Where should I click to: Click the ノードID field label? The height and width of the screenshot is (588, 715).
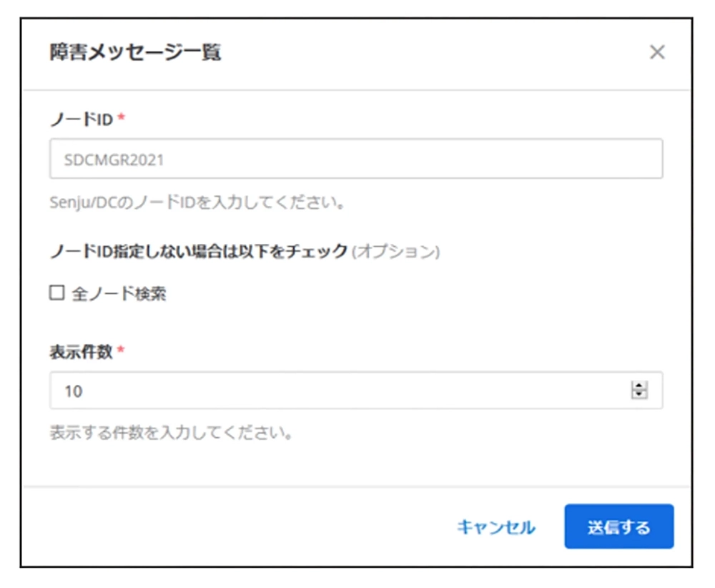[82, 119]
